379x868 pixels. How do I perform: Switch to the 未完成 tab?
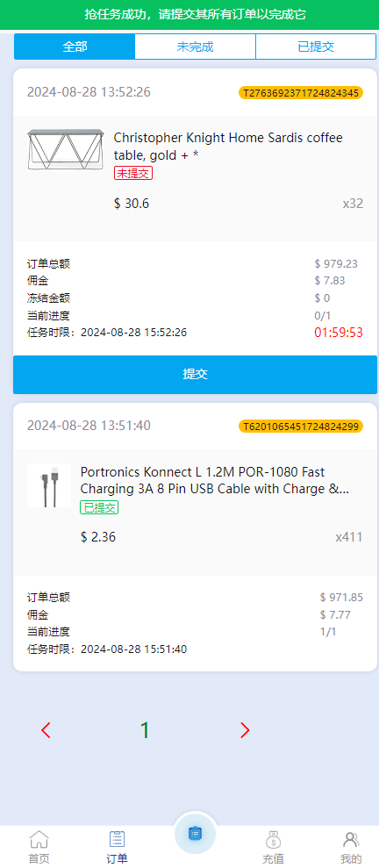pos(196,47)
